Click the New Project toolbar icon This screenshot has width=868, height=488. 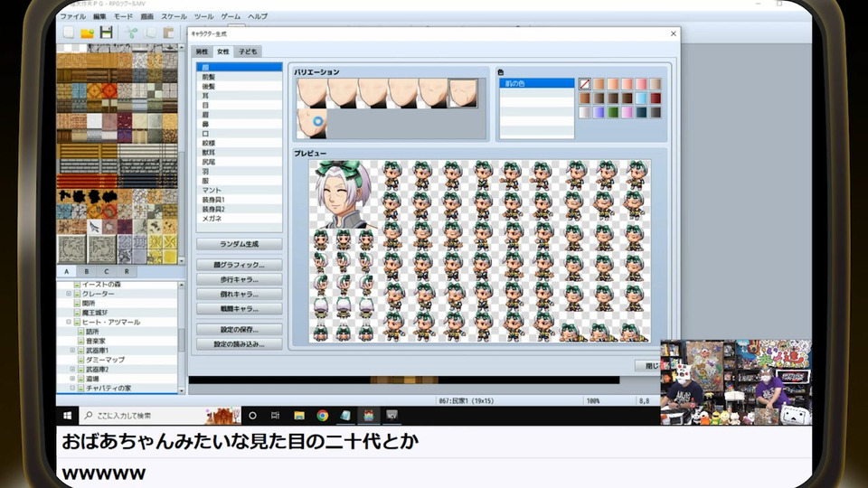click(69, 33)
